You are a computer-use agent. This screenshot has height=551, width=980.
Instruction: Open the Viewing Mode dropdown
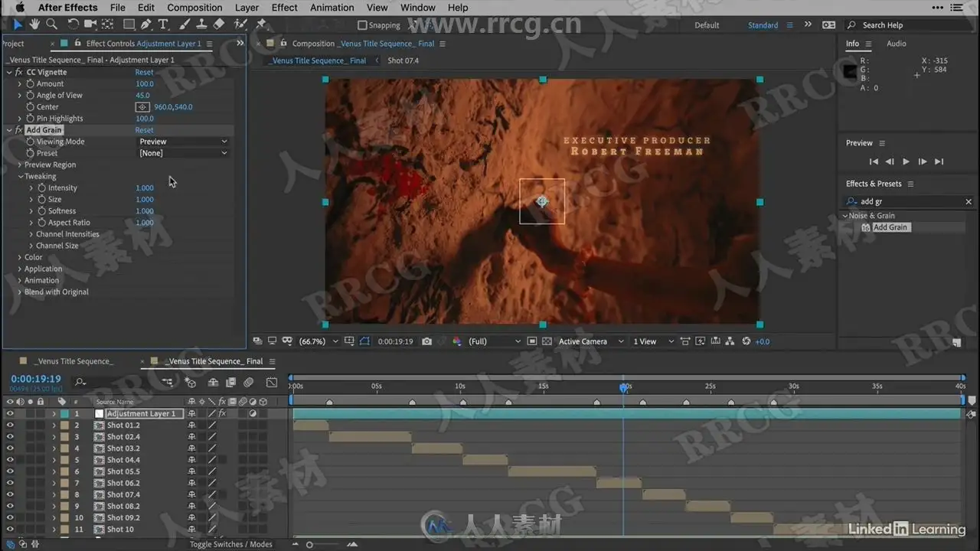tap(183, 142)
